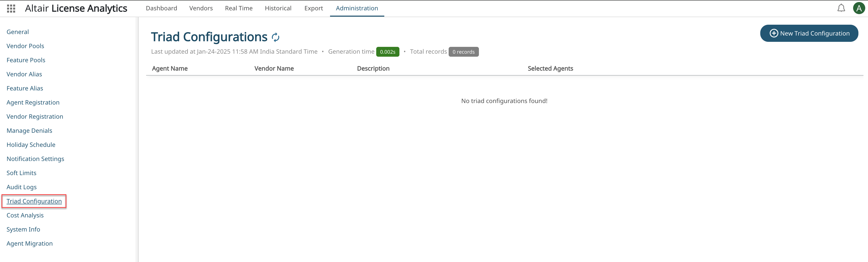Go to Soft Limits
This screenshot has height=262, width=868.
(x=21, y=173)
